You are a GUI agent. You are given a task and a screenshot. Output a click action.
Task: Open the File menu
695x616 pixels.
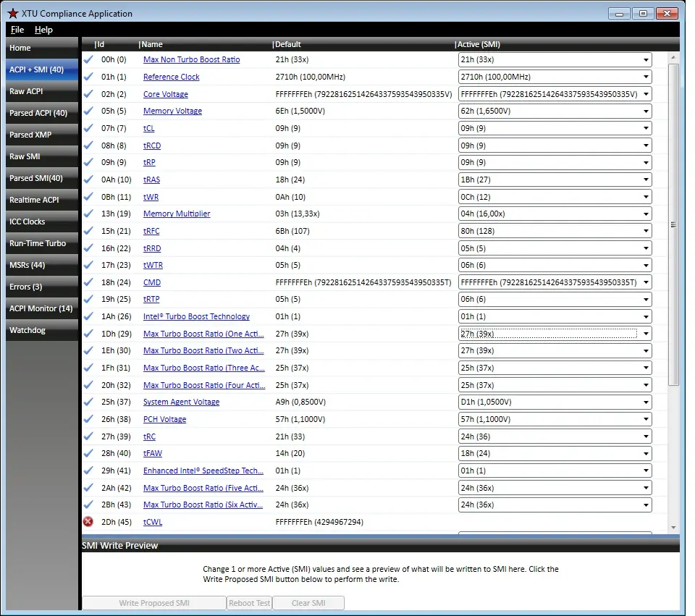(x=17, y=30)
